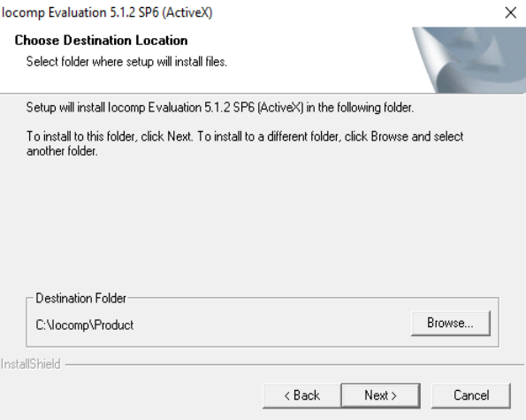This screenshot has height=420, width=526.
Task: Click the Next > button
Action: [x=380, y=395]
